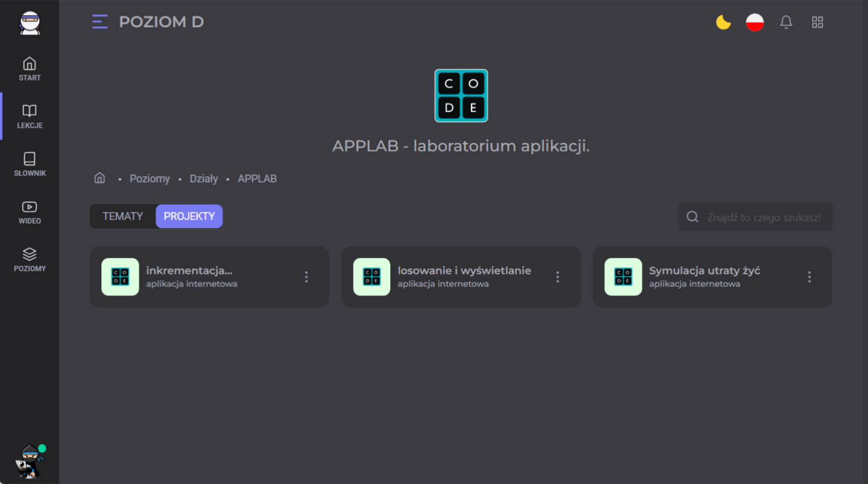Viewport: 868px width, 484px height.
Task: Change language via Polish flag icon
Action: point(754,22)
